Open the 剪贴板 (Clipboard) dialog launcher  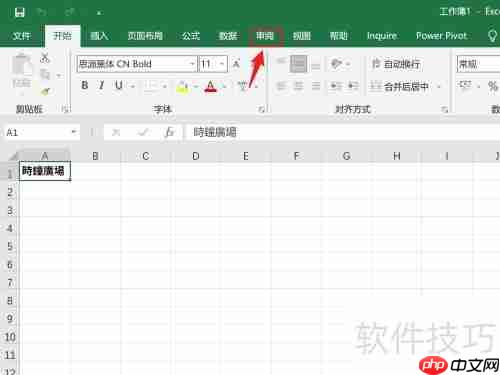[65, 109]
